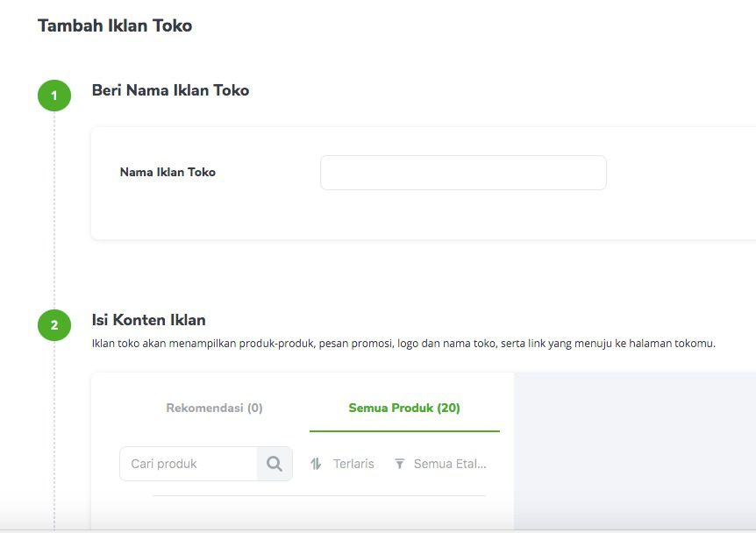This screenshot has width=756, height=533.
Task: Click the magnifier search icon
Action: tap(275, 464)
